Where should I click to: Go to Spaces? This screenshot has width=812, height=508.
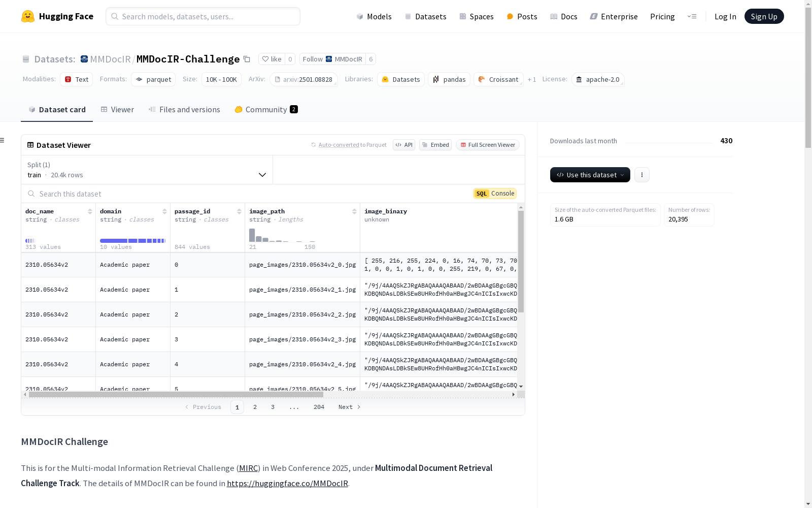pos(476,16)
